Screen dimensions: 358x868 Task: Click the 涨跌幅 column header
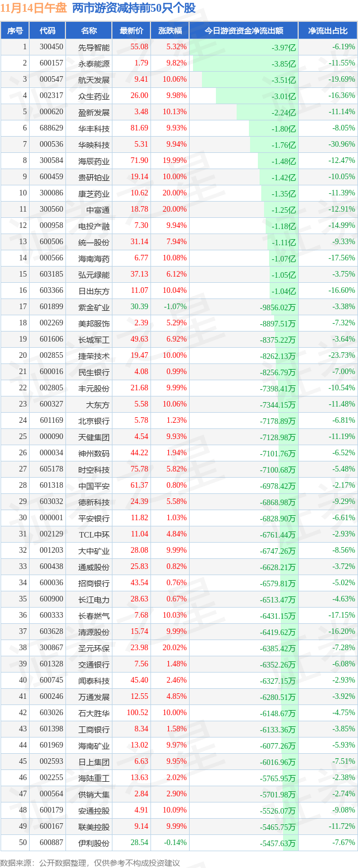point(170,31)
